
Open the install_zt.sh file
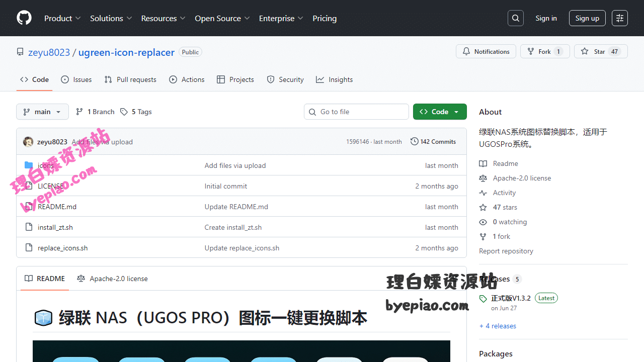(x=55, y=227)
